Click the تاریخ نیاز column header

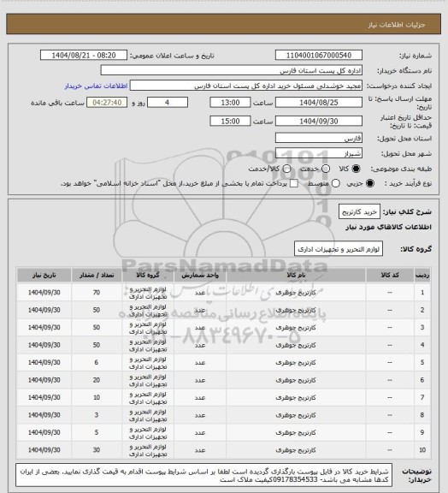[44, 275]
